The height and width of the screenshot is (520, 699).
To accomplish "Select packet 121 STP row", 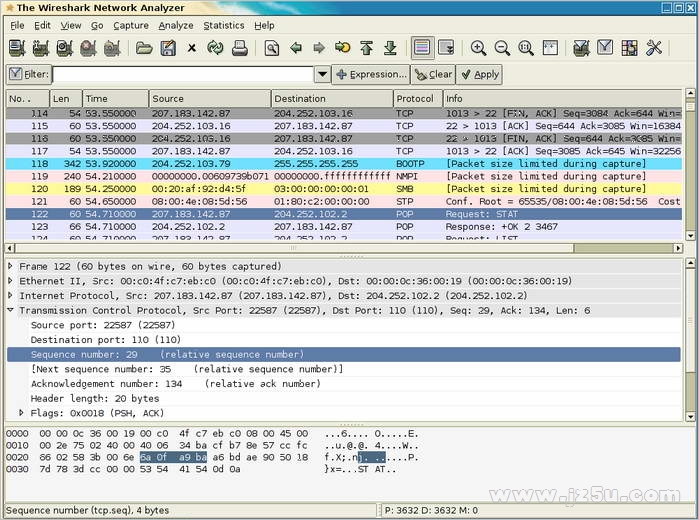I will click(344, 201).
